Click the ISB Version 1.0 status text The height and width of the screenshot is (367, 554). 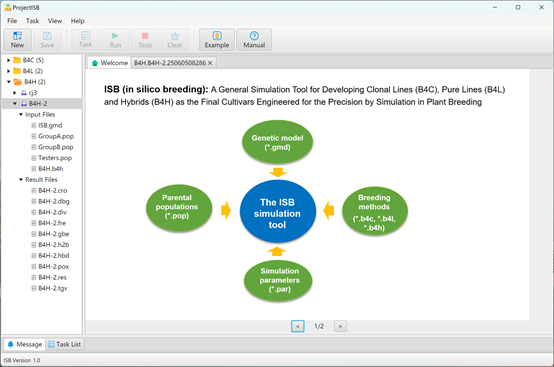(x=22, y=360)
